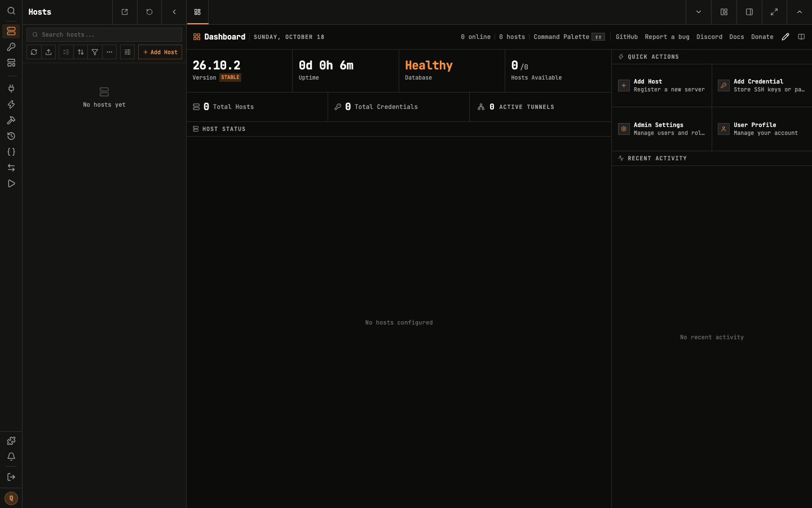Screen dimensions: 812x508
Task: Open the hammer tools icon in sidebar
Action: pos(11,120)
